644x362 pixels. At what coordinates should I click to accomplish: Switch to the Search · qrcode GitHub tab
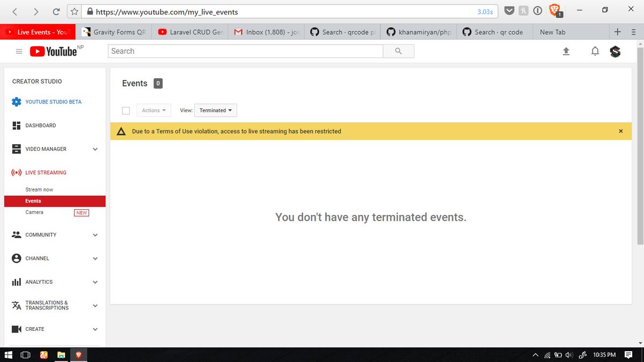point(342,32)
